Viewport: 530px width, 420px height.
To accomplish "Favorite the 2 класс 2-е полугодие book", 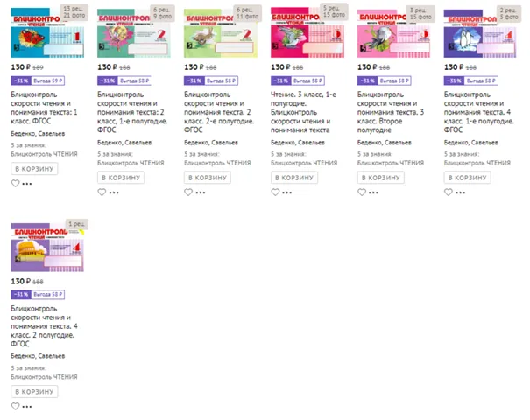I will point(188,192).
